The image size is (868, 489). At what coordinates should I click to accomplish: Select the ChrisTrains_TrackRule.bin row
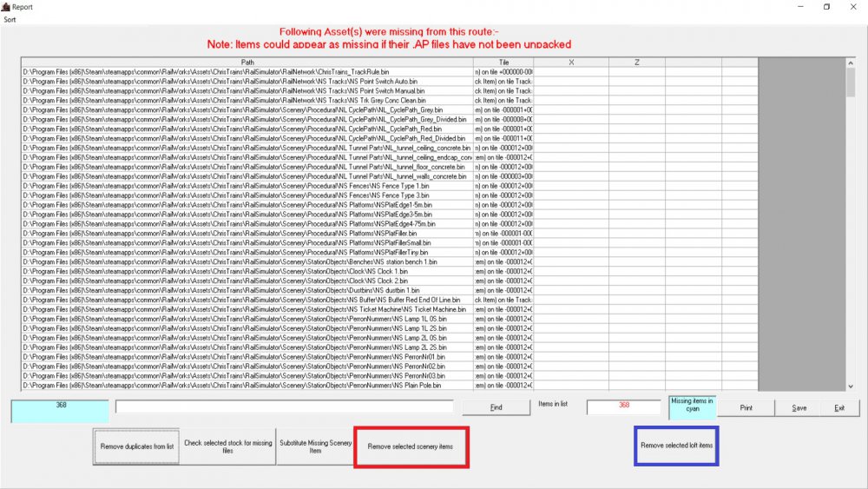pos(247,71)
